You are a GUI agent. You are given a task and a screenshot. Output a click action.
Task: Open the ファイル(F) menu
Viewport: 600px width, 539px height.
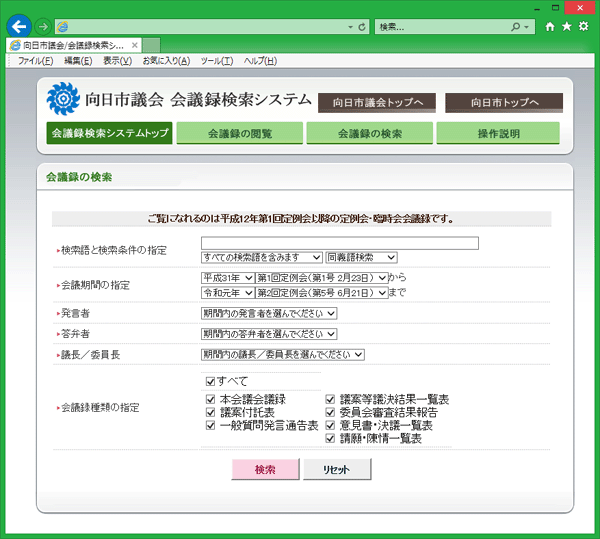(36, 61)
